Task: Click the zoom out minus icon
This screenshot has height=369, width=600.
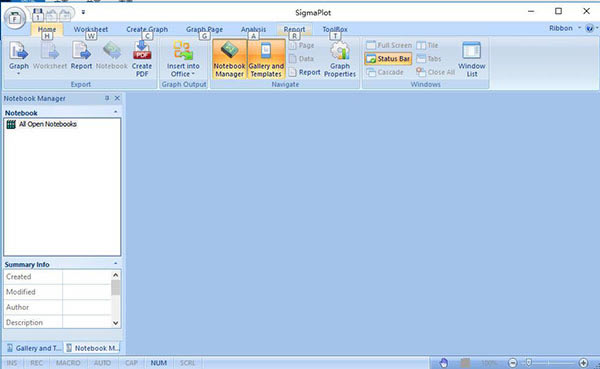Action: tap(513, 362)
